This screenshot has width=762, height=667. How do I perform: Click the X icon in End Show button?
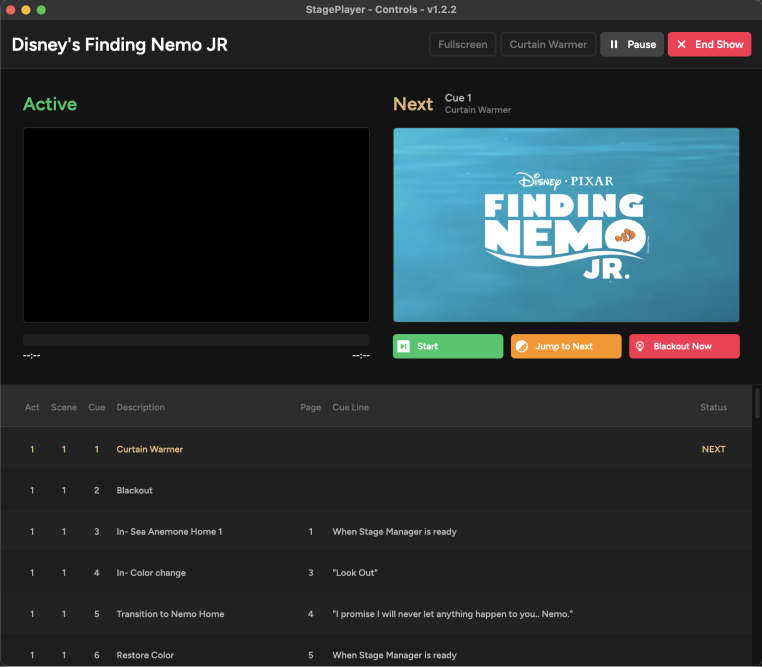681,44
